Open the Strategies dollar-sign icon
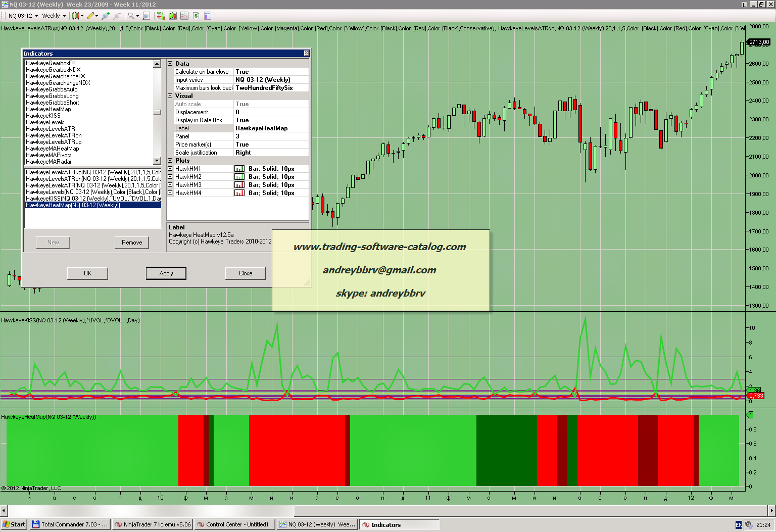 tap(196, 16)
